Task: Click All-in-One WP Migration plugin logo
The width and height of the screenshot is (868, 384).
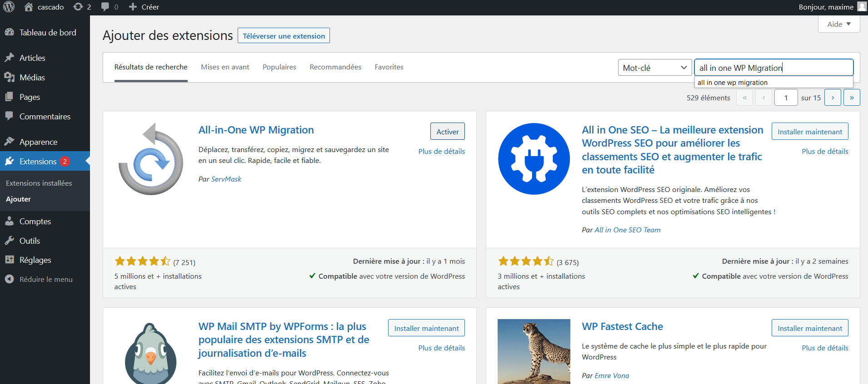Action: [150, 159]
